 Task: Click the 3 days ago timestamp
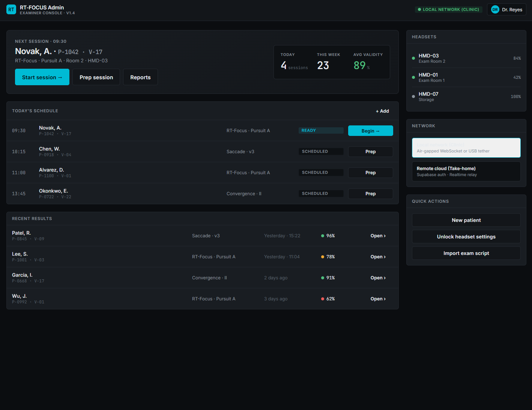(x=276, y=299)
